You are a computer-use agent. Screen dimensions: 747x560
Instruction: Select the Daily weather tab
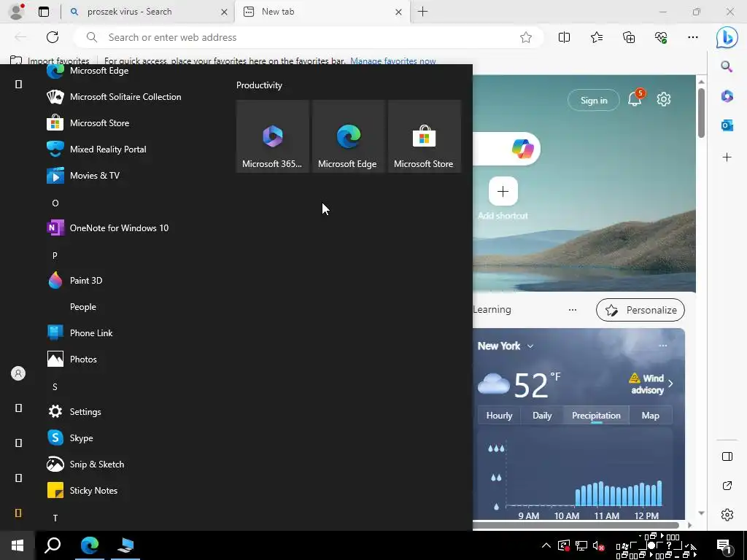point(542,415)
